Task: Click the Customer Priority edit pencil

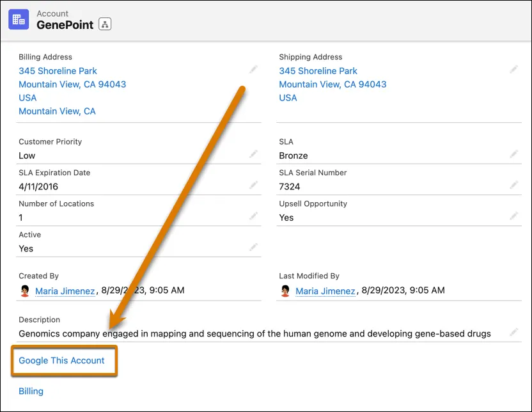Action: click(x=254, y=154)
